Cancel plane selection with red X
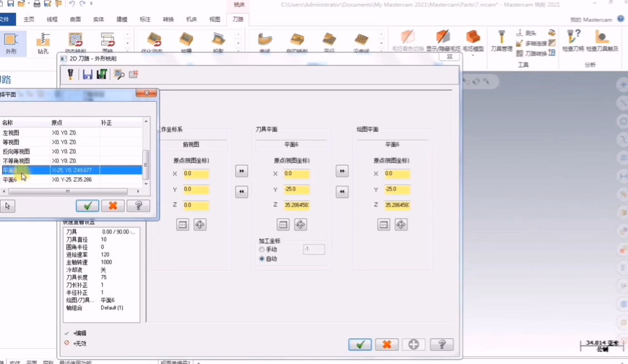The image size is (628, 364). point(113,206)
